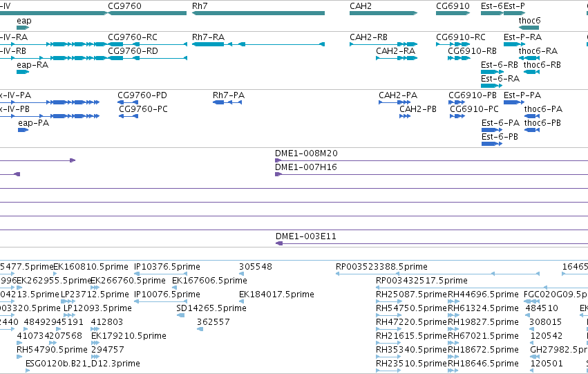
Task: Select the CG9760 gene label
Action: 124,6
